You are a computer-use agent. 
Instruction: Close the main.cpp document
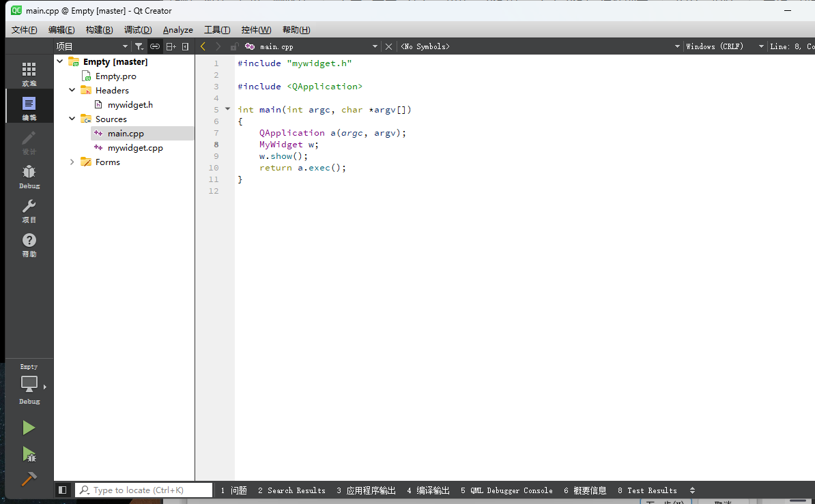click(388, 47)
